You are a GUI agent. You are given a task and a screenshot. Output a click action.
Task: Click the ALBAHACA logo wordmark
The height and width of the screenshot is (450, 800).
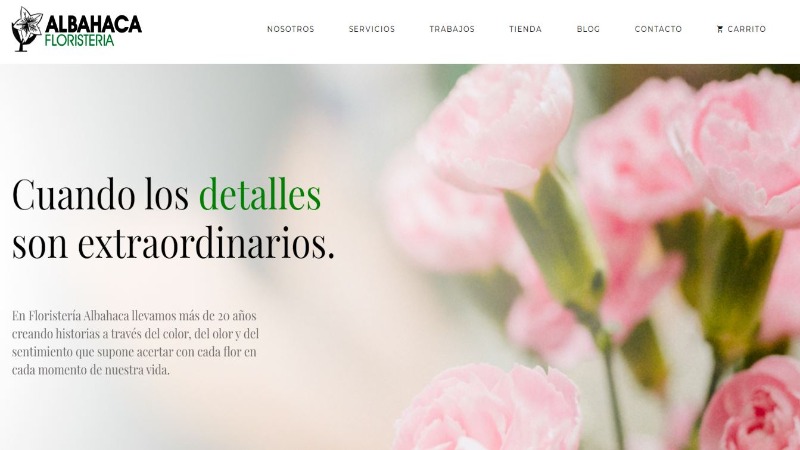93,24
